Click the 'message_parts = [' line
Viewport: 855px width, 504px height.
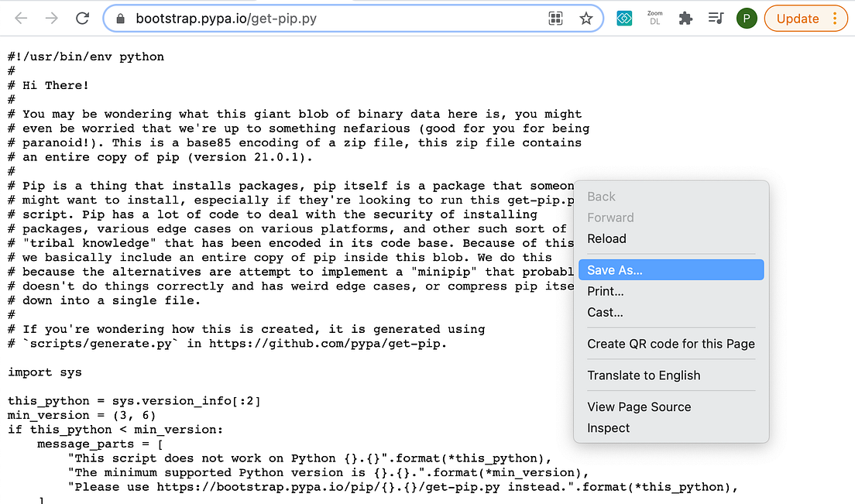pos(101,444)
